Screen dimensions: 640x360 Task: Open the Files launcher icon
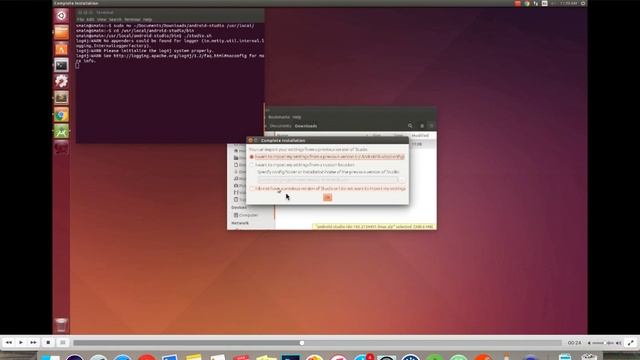(x=61, y=32)
